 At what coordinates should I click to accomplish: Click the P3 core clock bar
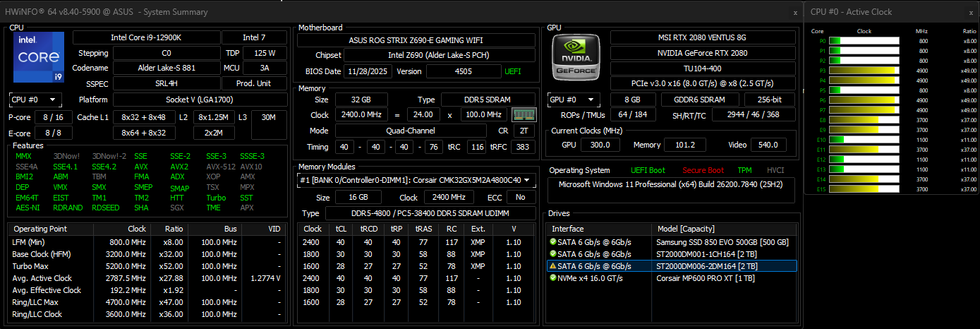[864, 71]
